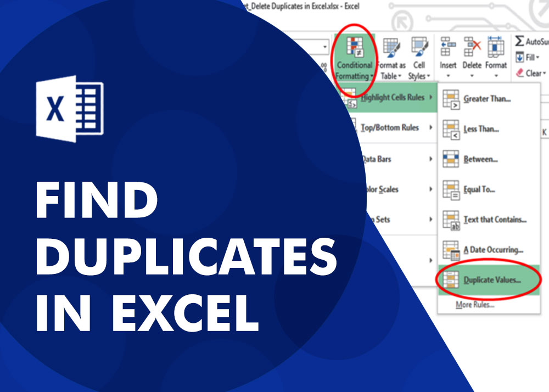Click the Between rule icon
The width and height of the screenshot is (549, 392).
451,159
